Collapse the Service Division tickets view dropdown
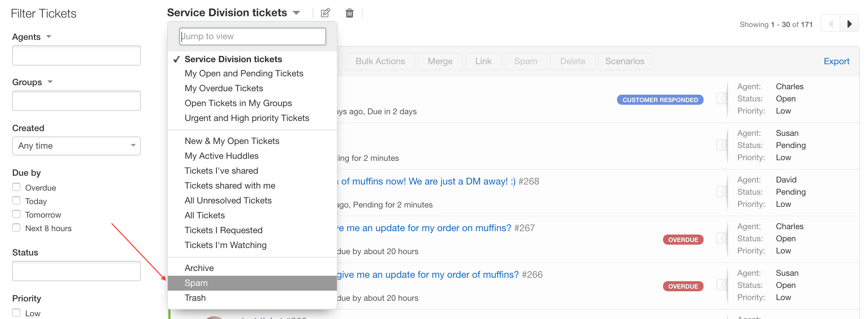868x319 pixels. click(x=296, y=12)
